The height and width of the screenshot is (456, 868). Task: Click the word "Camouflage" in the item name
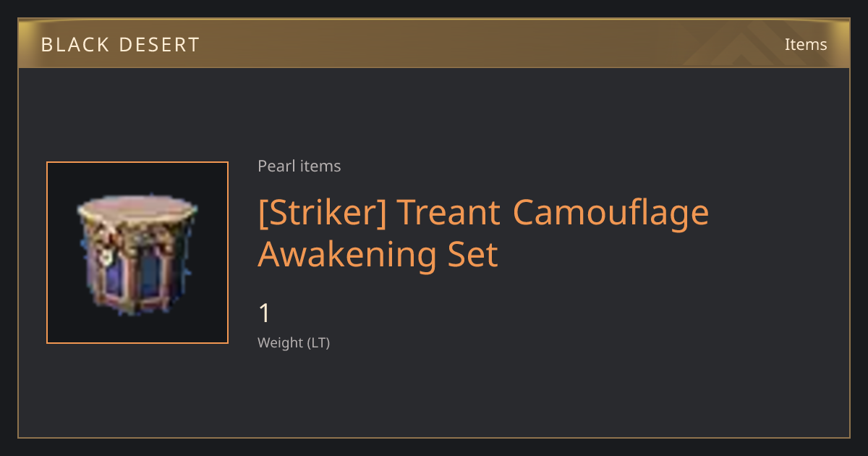(x=610, y=213)
